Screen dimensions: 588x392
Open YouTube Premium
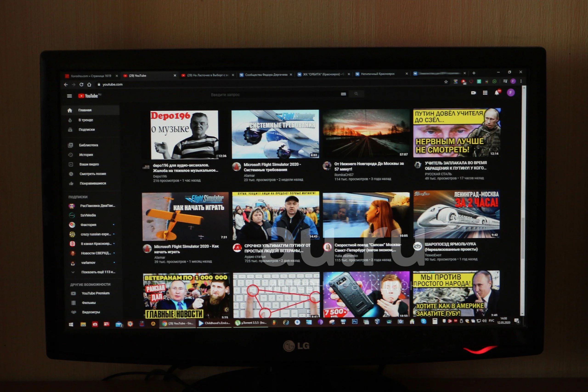(95, 293)
